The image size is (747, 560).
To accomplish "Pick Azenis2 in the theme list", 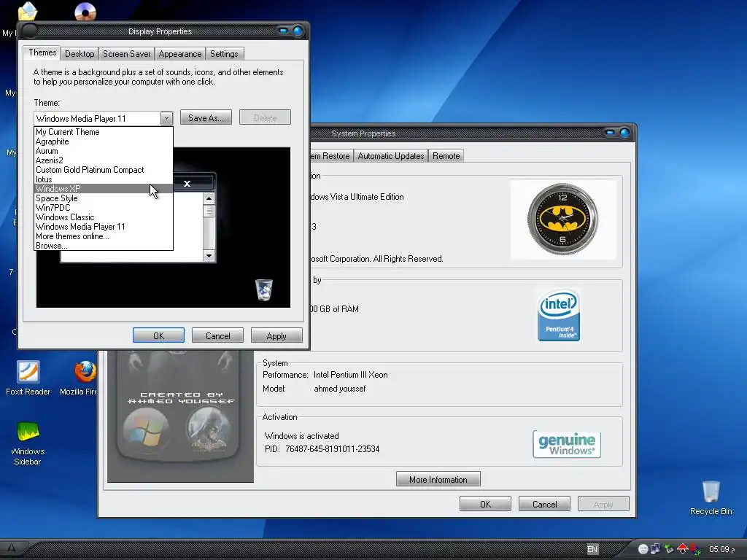I will coord(104,160).
